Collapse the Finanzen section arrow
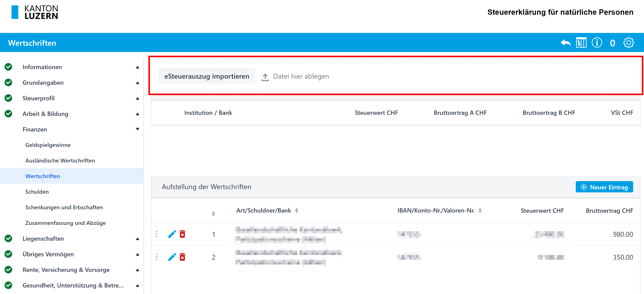Viewport: 644px width, 294px height. 138,129
